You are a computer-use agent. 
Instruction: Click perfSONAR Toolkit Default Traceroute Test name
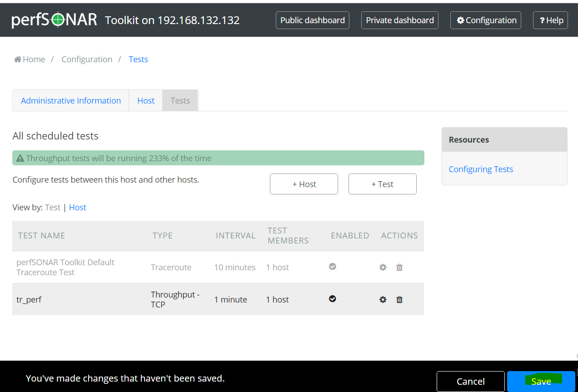pos(65,267)
